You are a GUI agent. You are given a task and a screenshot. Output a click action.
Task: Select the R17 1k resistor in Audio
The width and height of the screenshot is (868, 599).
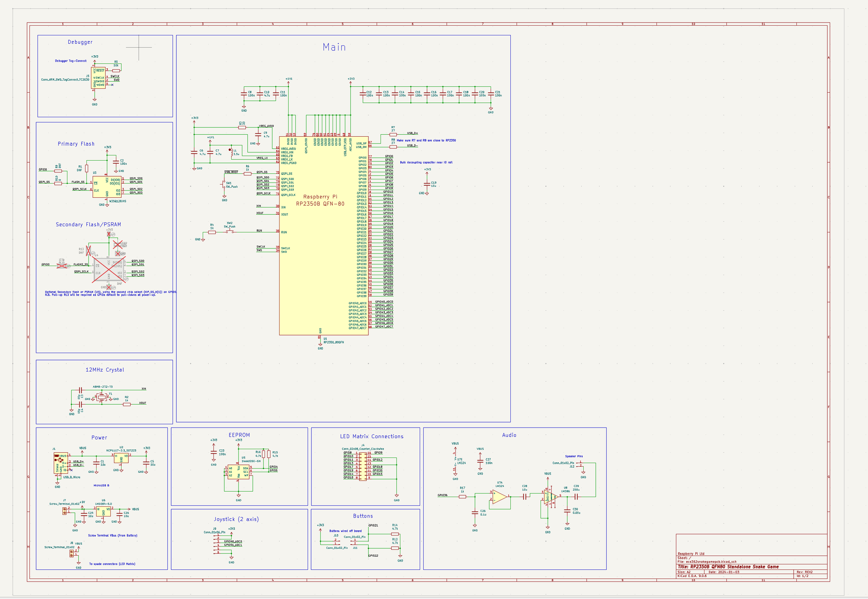point(462,497)
